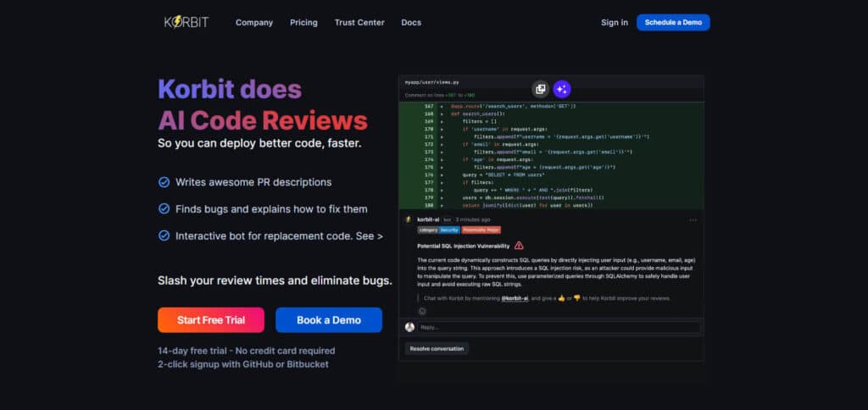The width and height of the screenshot is (868, 410).
Task: Click code line number 180
Action: pos(429,205)
